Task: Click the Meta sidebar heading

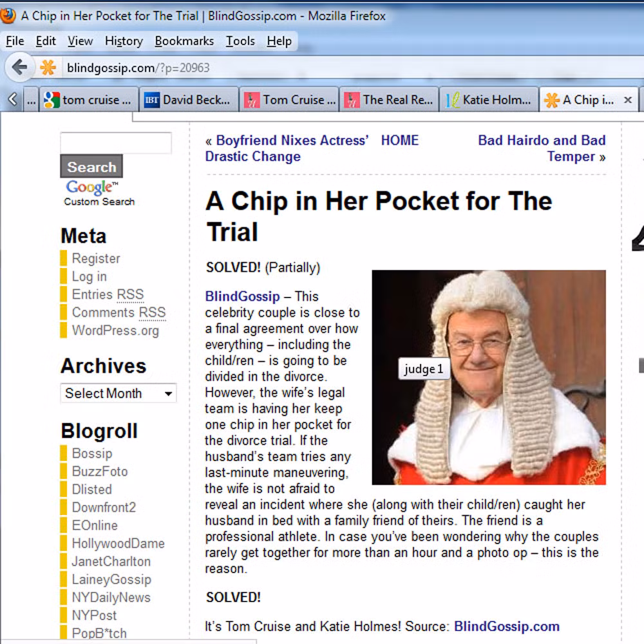Action: coord(83,236)
